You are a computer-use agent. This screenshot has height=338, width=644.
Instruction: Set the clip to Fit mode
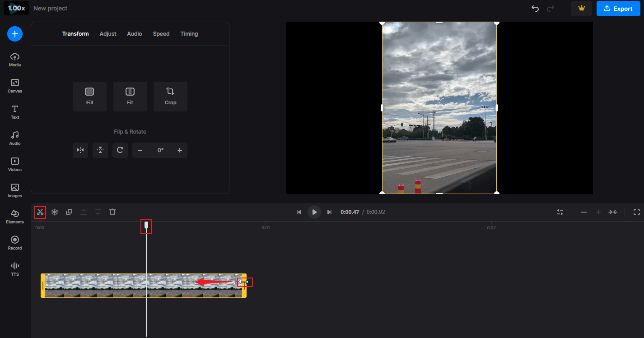tap(130, 96)
